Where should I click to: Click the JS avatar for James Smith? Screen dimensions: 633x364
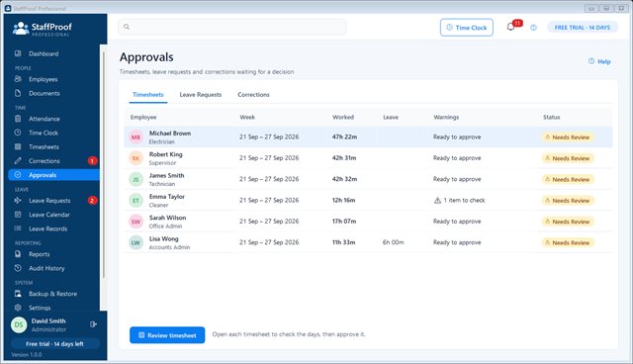click(x=136, y=179)
